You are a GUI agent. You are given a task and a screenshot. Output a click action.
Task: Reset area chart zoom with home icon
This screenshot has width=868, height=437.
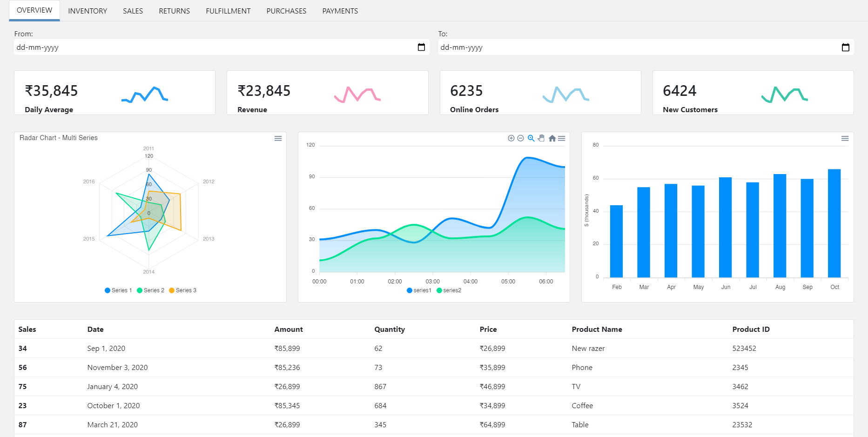coord(552,138)
